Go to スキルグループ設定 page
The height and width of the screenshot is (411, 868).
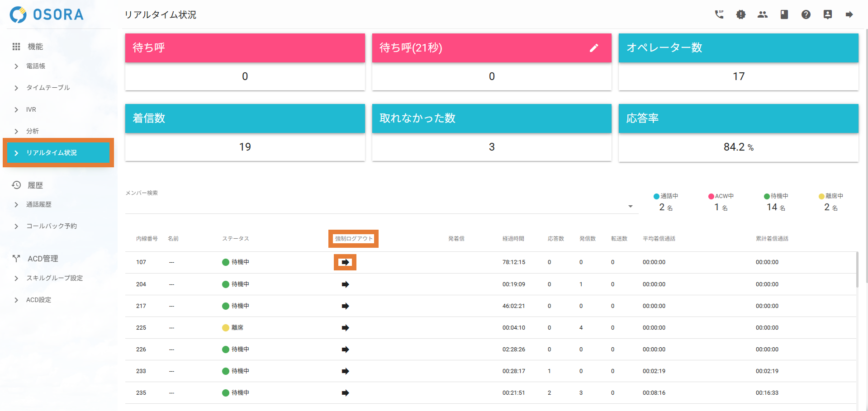54,278
